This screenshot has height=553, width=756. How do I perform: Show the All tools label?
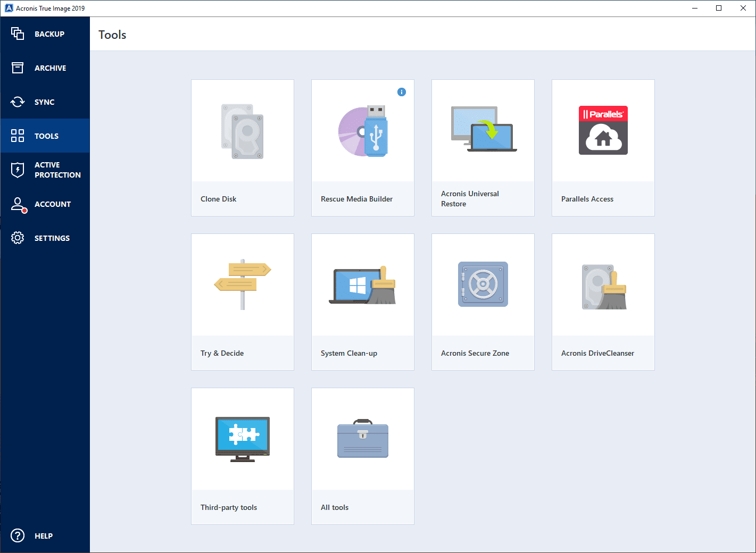click(335, 507)
